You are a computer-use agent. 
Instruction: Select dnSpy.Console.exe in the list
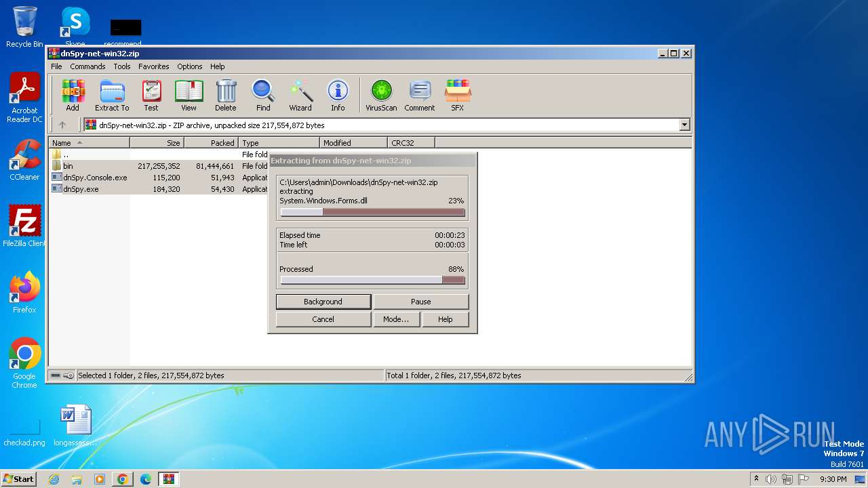(x=159, y=178)
